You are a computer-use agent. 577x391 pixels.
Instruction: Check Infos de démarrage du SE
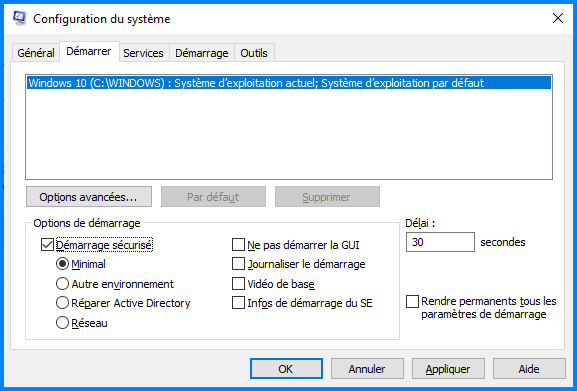(x=238, y=303)
